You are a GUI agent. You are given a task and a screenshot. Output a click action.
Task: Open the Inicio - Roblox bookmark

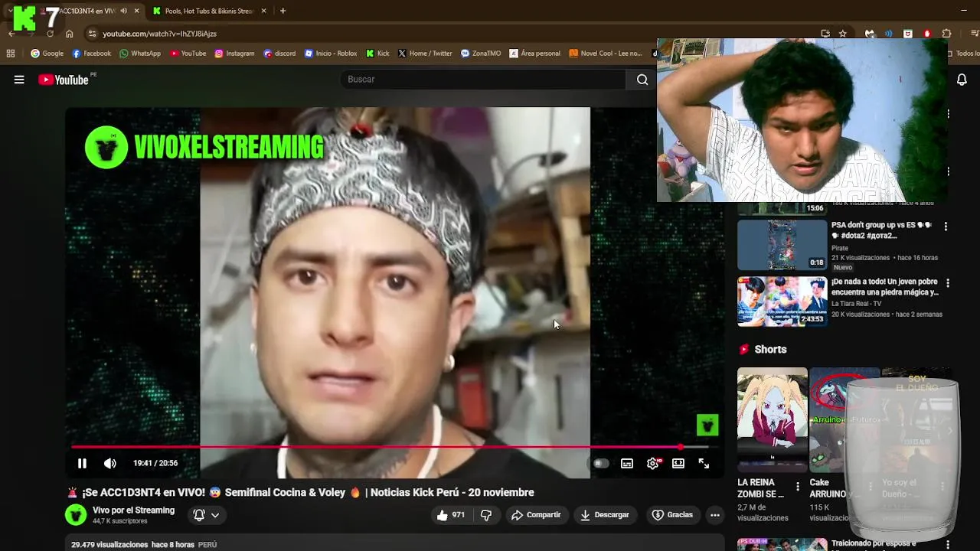click(x=331, y=54)
